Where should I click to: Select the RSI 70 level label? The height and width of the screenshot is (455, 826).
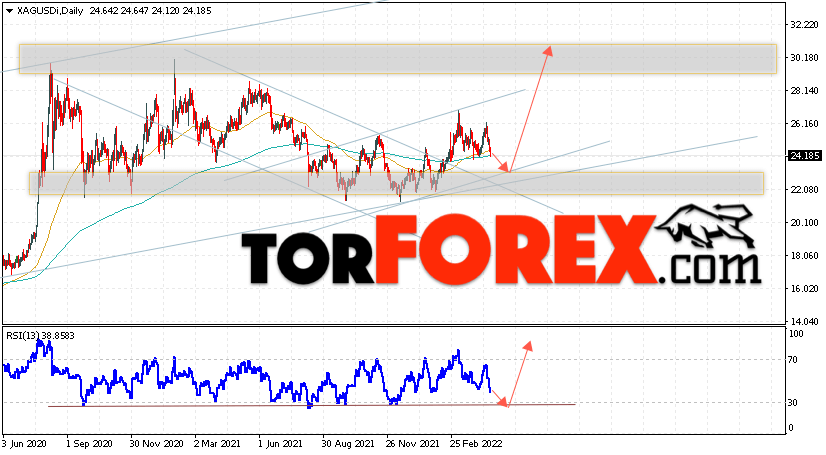pos(793,360)
